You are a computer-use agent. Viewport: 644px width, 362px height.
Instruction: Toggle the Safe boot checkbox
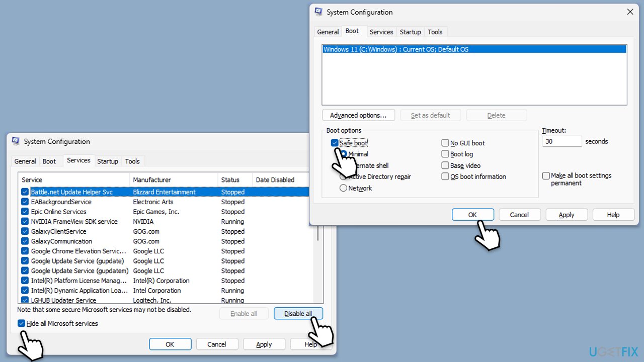coord(335,143)
